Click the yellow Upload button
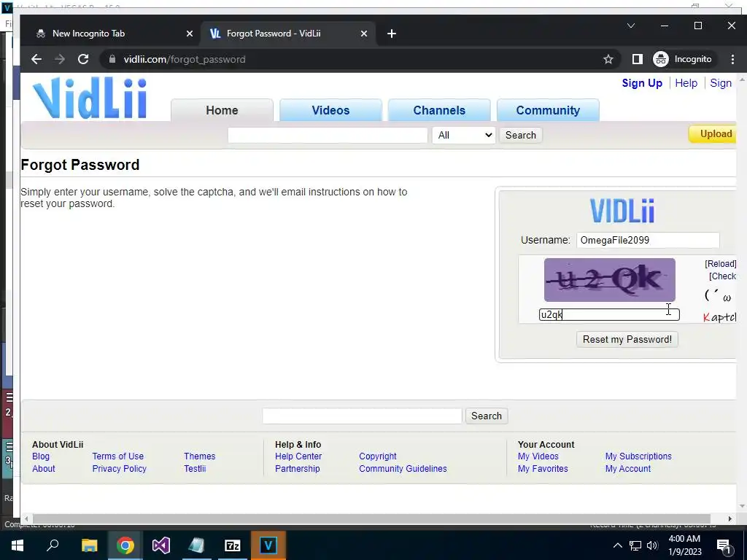Image resolution: width=747 pixels, height=560 pixels. 713,134
